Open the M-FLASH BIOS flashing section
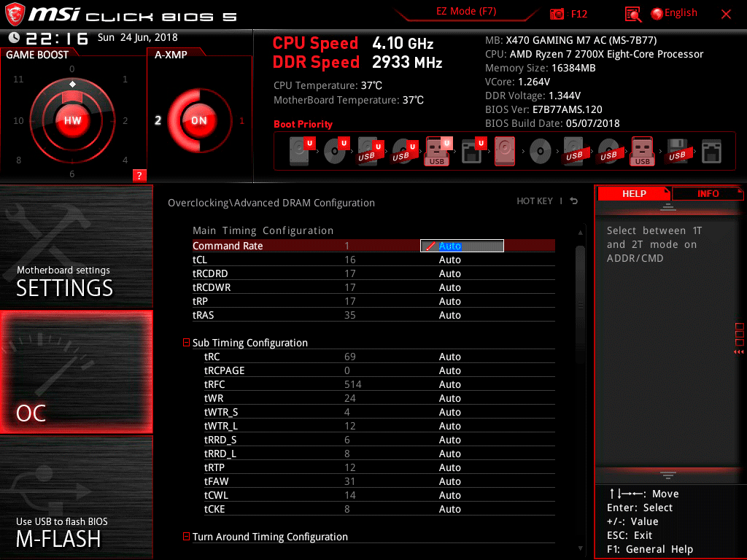This screenshot has width=747, height=560. click(76, 497)
